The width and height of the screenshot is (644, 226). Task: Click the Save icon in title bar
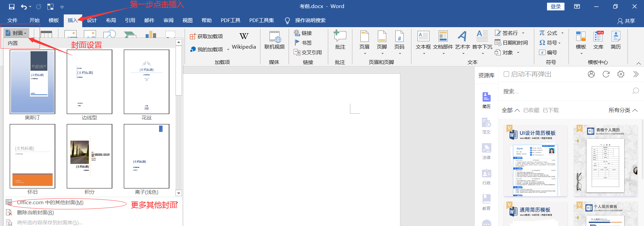[12, 7]
